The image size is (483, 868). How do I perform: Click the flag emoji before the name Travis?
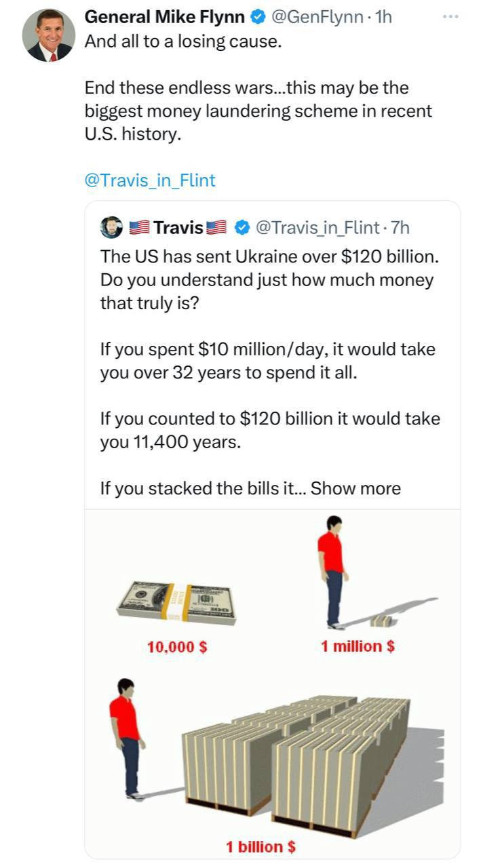tap(139, 228)
